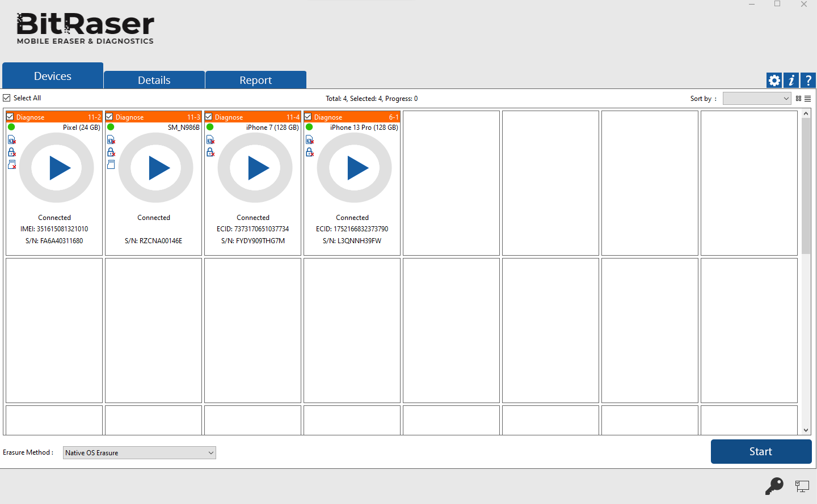The image size is (817, 504).
Task: Click green status dot on SM_N986B card
Action: 111,127
